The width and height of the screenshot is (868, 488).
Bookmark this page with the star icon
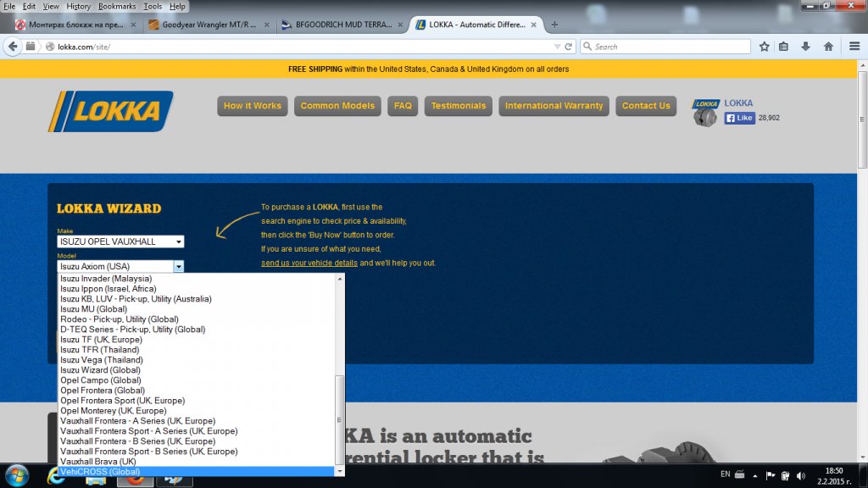tap(764, 47)
